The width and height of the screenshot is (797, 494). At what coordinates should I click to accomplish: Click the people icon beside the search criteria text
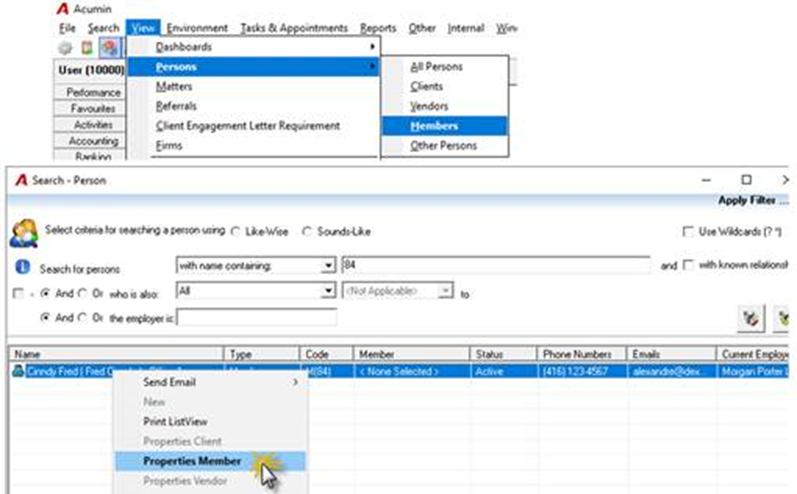tap(24, 233)
